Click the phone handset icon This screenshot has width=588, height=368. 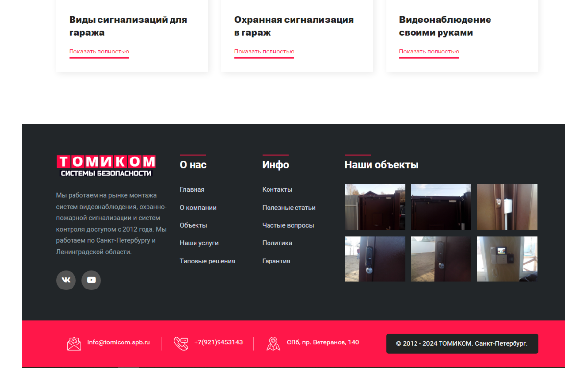click(x=181, y=343)
